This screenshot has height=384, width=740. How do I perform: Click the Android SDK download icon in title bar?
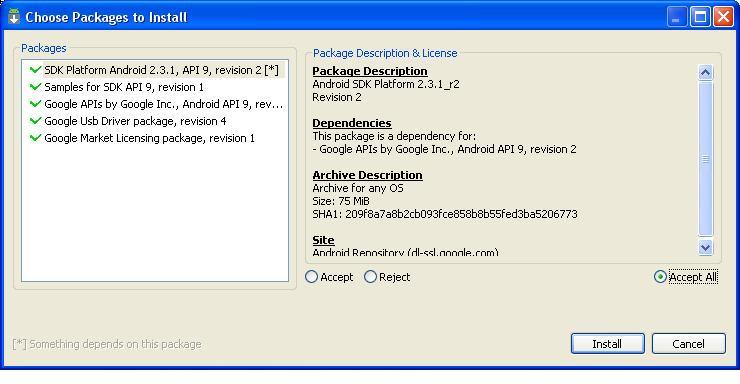pos(14,17)
